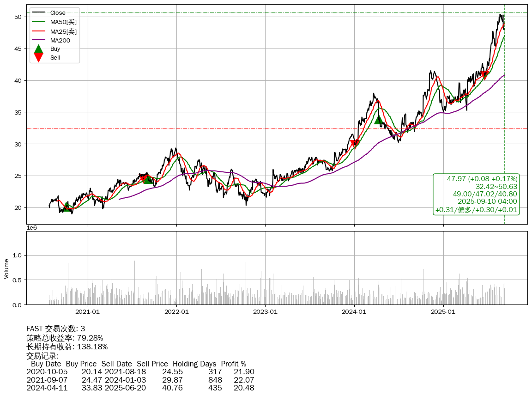The image size is (532, 396).
Task: Click the red sell marker near June 2025
Action: coord(484,75)
